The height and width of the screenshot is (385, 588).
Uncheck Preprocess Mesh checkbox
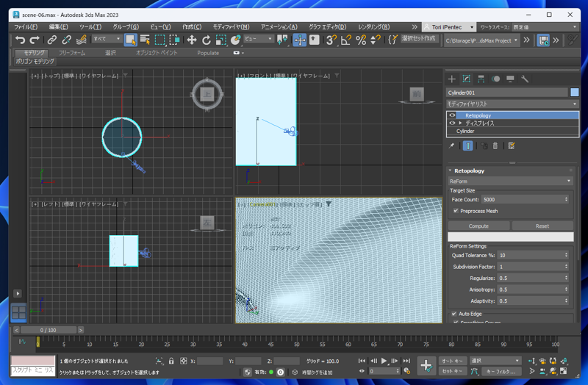click(456, 211)
